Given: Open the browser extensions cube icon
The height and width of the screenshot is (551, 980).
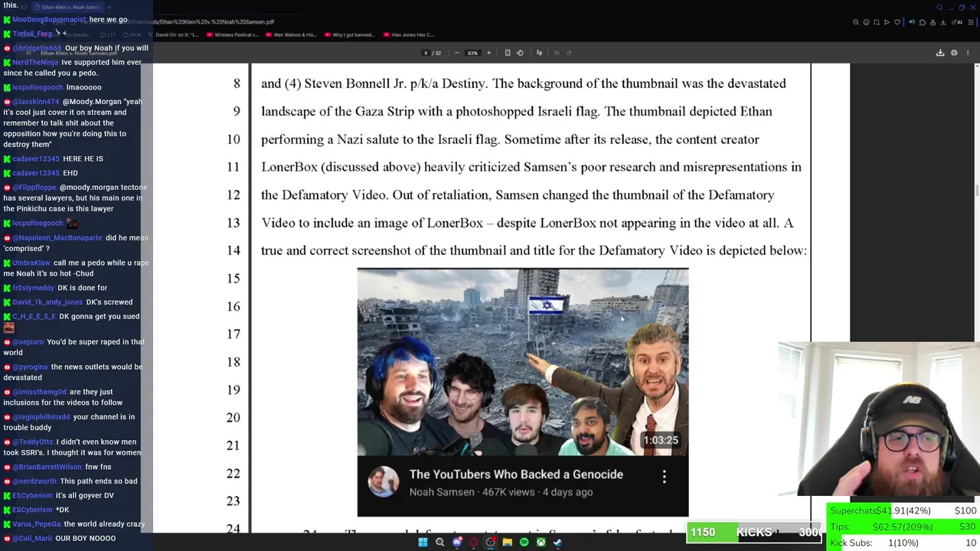Looking at the screenshot, I should tap(923, 22).
